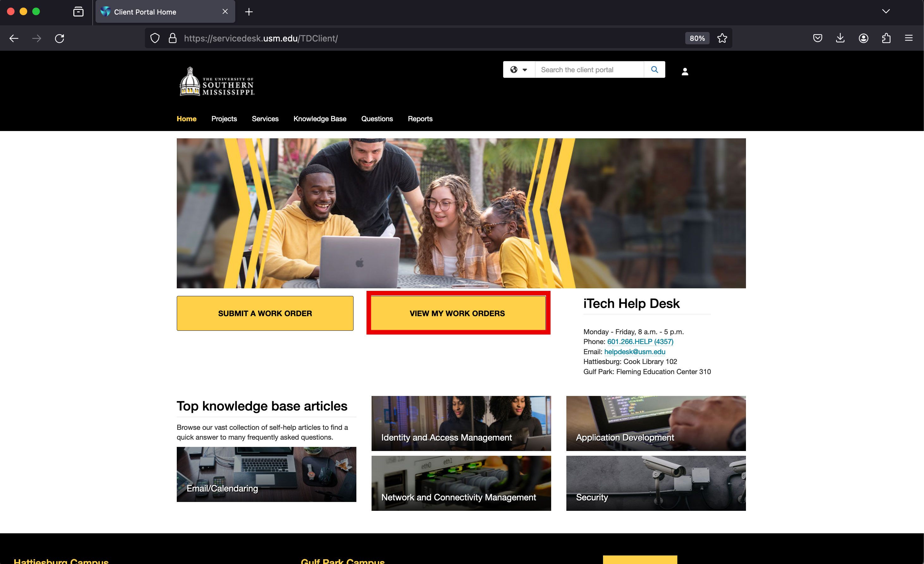Click VIEW MY WORK ORDERS button
Viewport: 924px width, 564px height.
457,313
